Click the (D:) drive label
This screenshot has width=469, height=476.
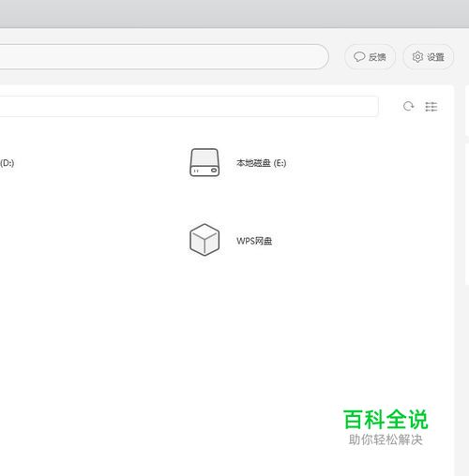tap(7, 163)
